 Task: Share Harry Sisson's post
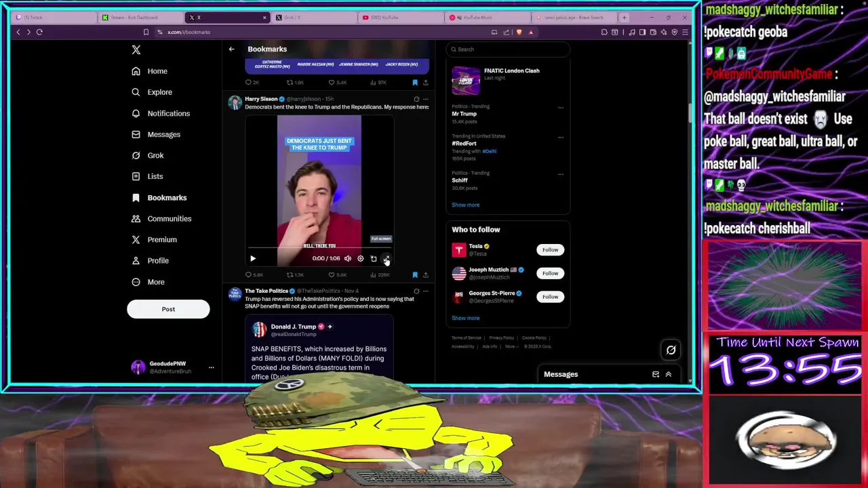click(x=426, y=274)
